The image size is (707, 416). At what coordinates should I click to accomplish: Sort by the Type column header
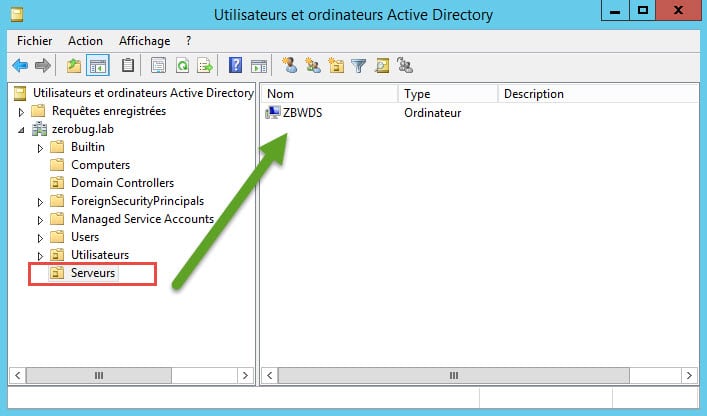pyautogui.click(x=448, y=93)
